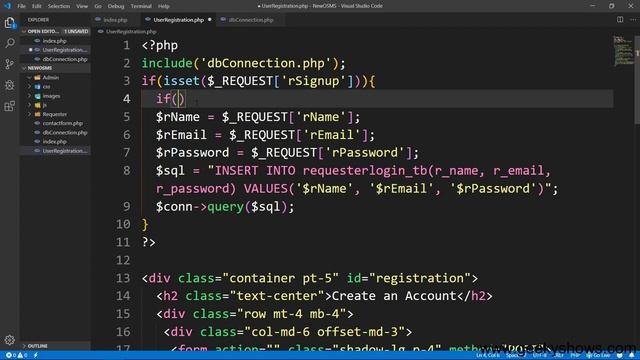Click the 1 UNSAVED badge
640x360 pixels.
coord(76,31)
